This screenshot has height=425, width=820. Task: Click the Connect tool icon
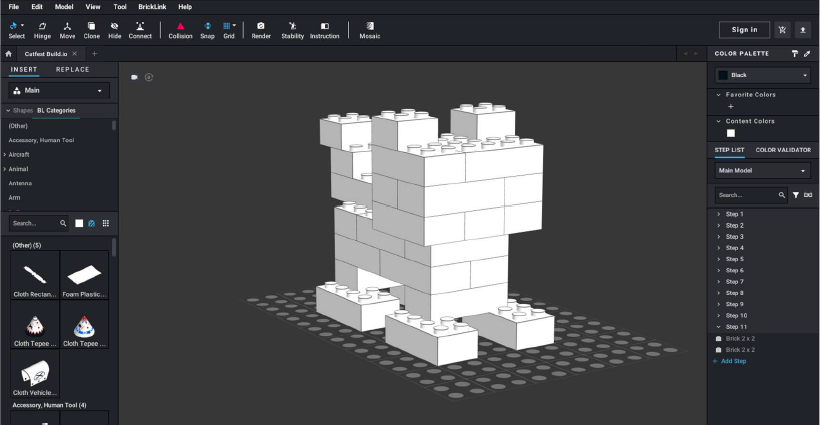140,29
